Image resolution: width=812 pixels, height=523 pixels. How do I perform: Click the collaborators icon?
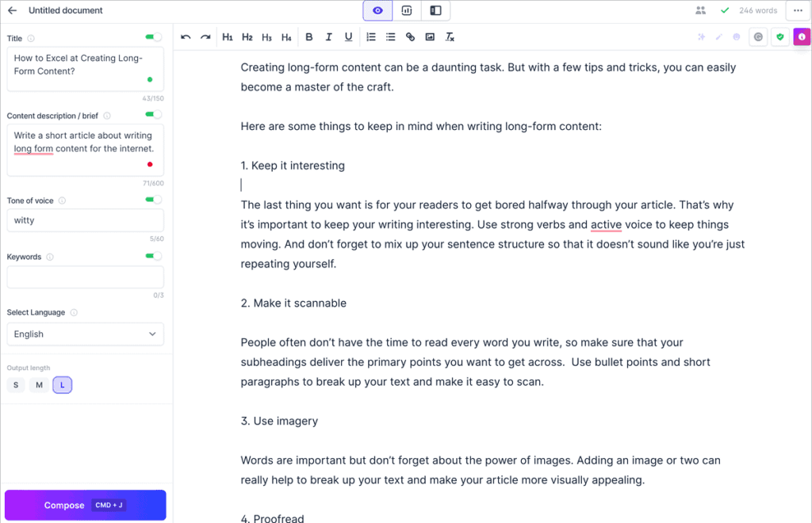699,10
